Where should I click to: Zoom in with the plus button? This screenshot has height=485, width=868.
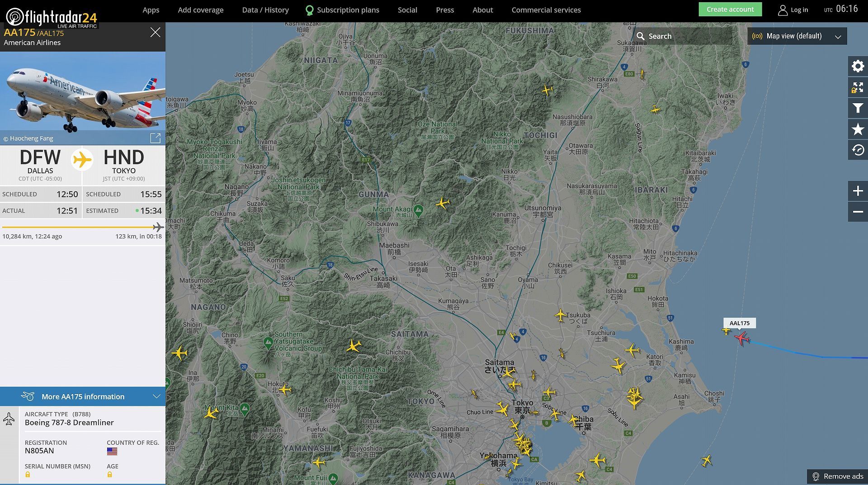pyautogui.click(x=858, y=191)
